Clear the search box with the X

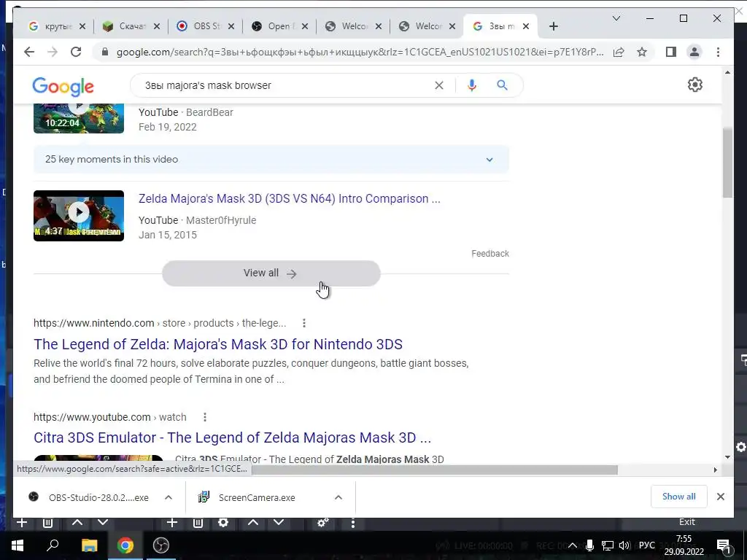click(x=438, y=85)
